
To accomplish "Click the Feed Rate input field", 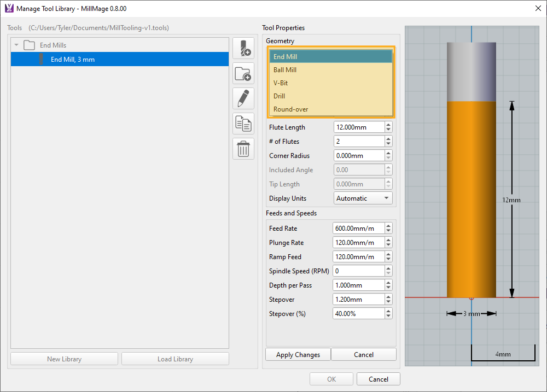I will pyautogui.click(x=358, y=229).
